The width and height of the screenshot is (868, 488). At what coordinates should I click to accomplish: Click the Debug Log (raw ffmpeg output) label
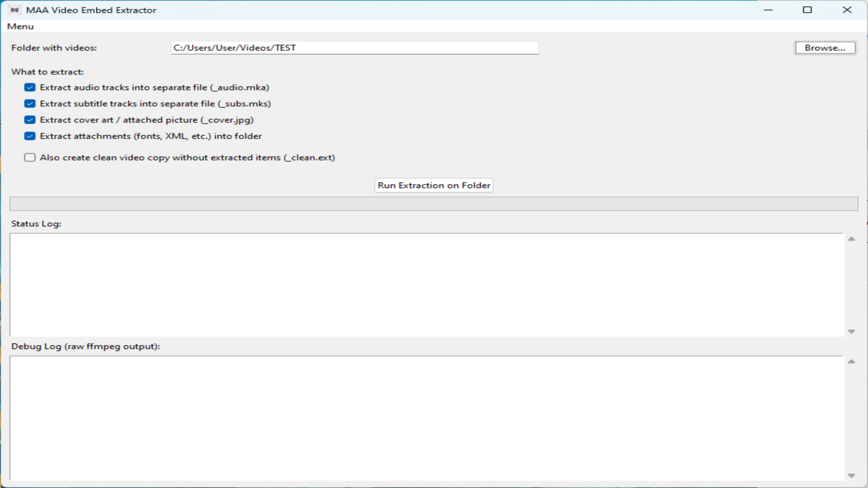85,347
